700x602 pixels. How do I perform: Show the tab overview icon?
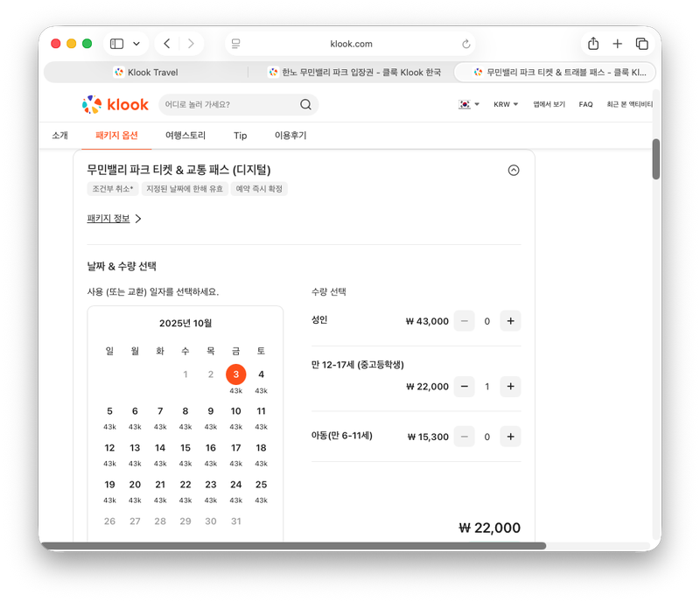[642, 44]
